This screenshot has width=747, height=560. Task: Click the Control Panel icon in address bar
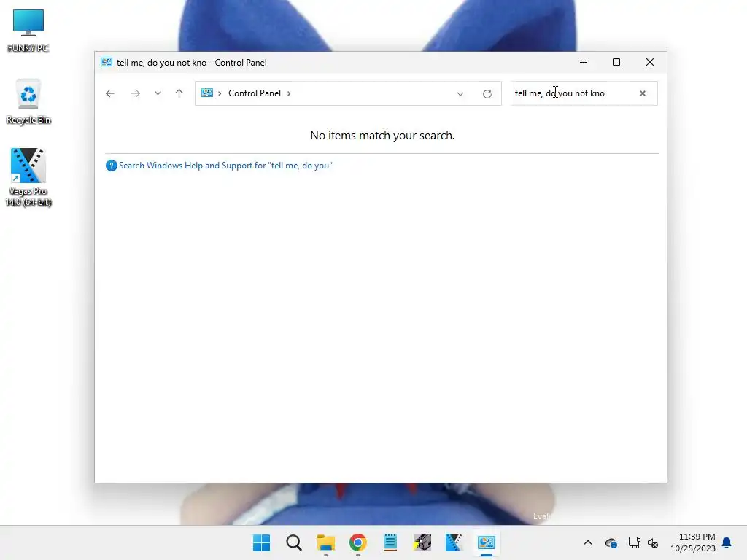pos(207,93)
